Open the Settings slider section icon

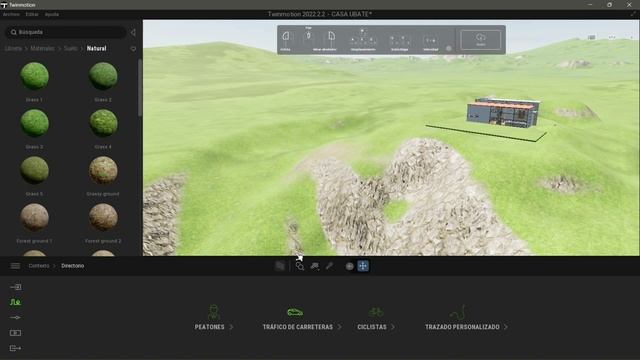[x=15, y=318]
